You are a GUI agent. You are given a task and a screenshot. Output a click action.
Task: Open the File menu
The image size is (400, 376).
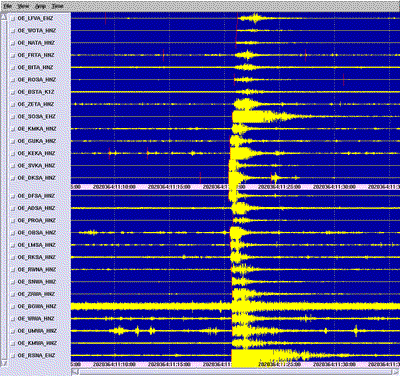pos(8,6)
